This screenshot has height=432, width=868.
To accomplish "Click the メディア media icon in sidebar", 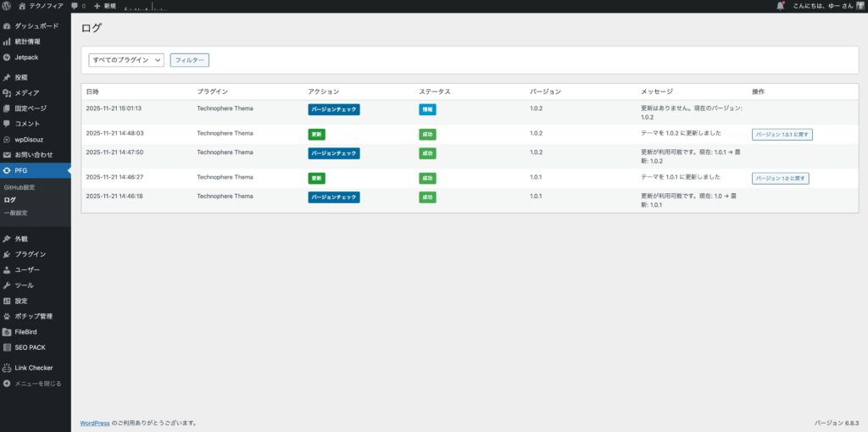I will 7,92.
